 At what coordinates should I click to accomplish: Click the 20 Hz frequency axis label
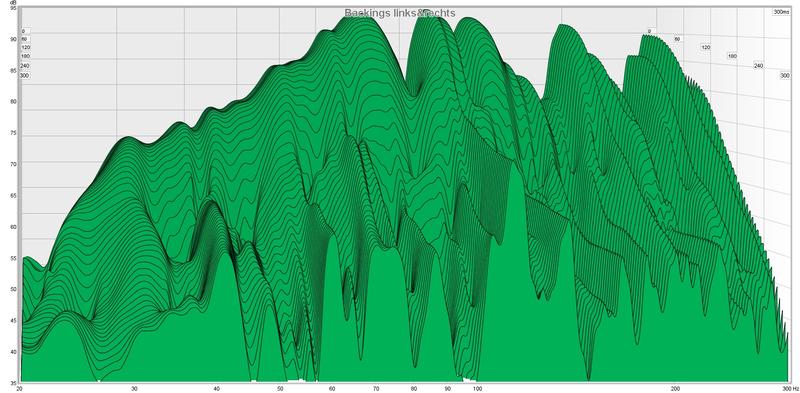19,389
